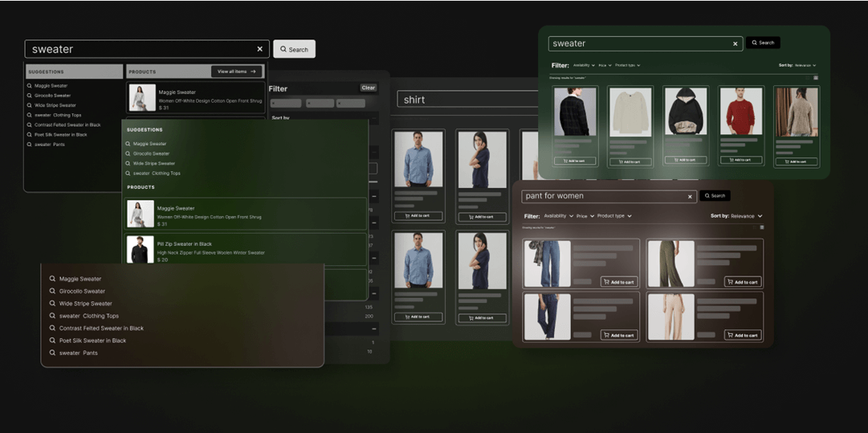Click the list view icon in the pants panel
868x433 pixels.
tap(762, 227)
